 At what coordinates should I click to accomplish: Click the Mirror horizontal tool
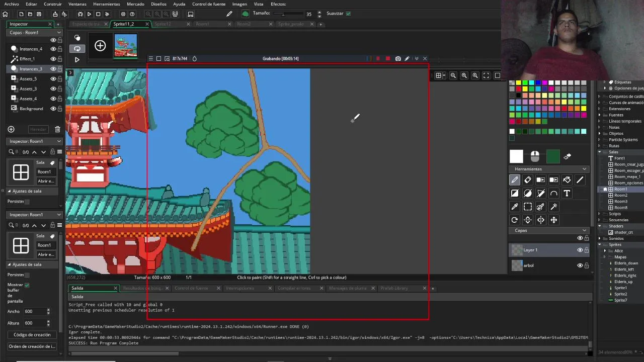541,220
